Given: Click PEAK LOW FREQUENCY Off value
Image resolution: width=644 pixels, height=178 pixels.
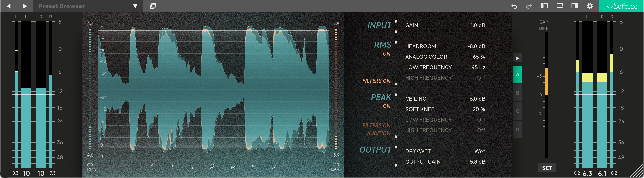Looking at the screenshot, I should [x=481, y=120].
